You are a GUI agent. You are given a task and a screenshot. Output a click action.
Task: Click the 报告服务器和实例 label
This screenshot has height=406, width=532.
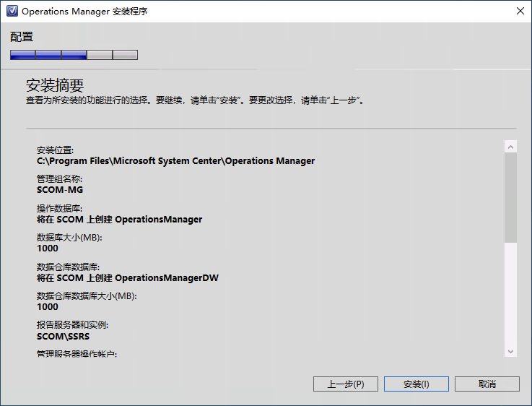(73, 325)
